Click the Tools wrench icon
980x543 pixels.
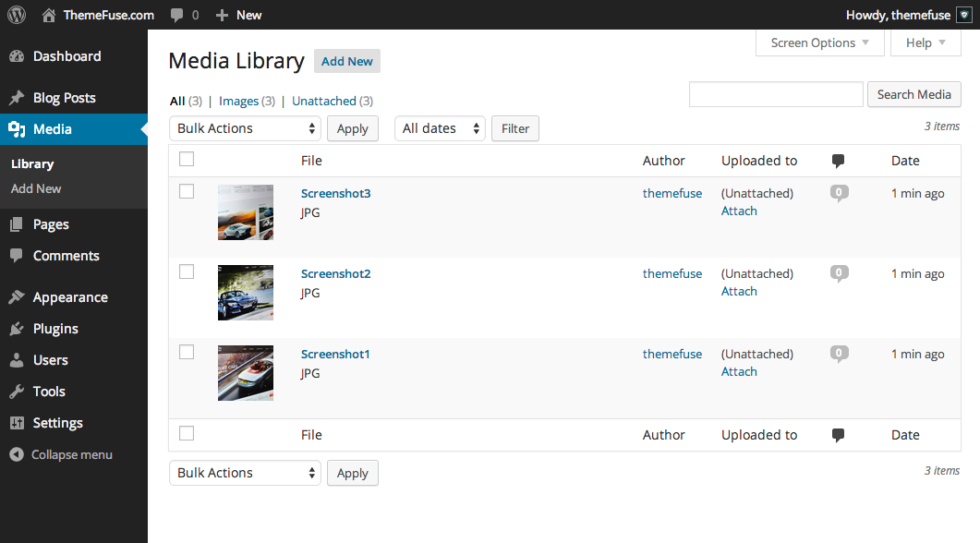pos(17,392)
